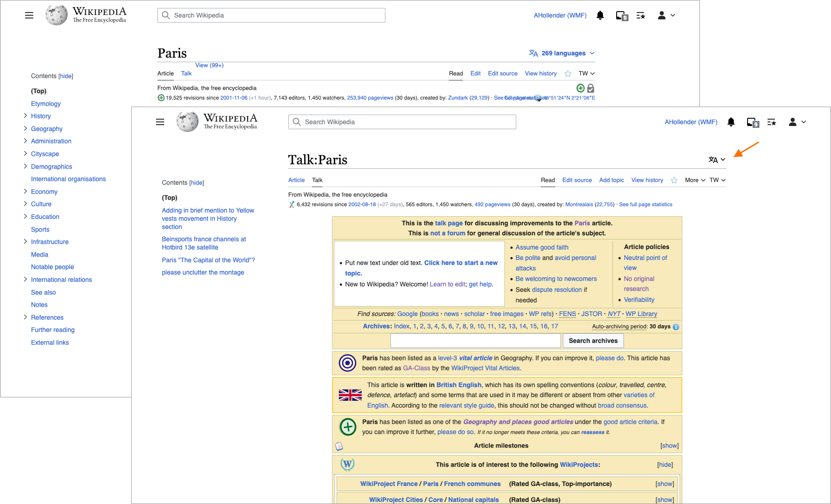Image resolution: width=831 pixels, height=504 pixels.
Task: Click the good article green plus icon near Paris title
Action: (580, 88)
